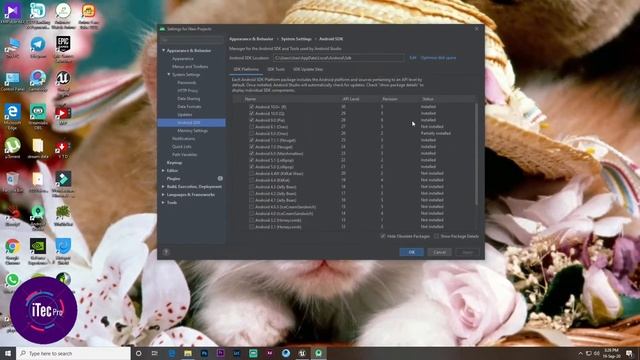640x360 pixels.
Task: Check Android 8.1 (Oreo) platform
Action: point(251,127)
